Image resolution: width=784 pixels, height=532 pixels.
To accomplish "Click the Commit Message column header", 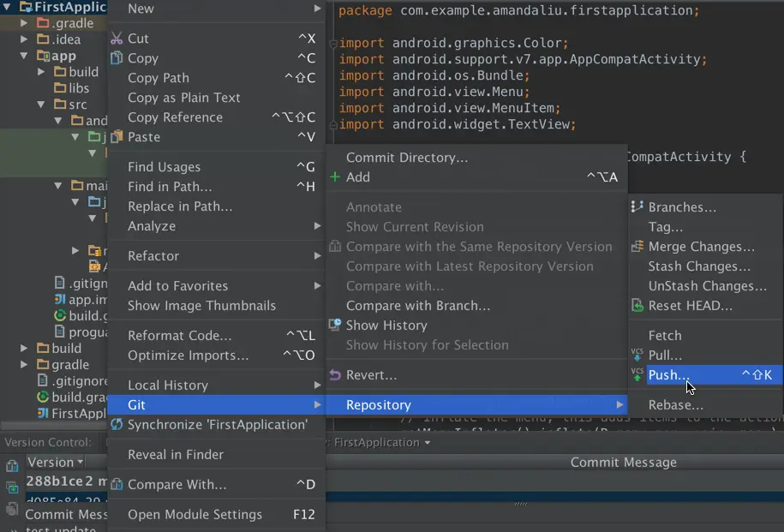I will pyautogui.click(x=623, y=463).
